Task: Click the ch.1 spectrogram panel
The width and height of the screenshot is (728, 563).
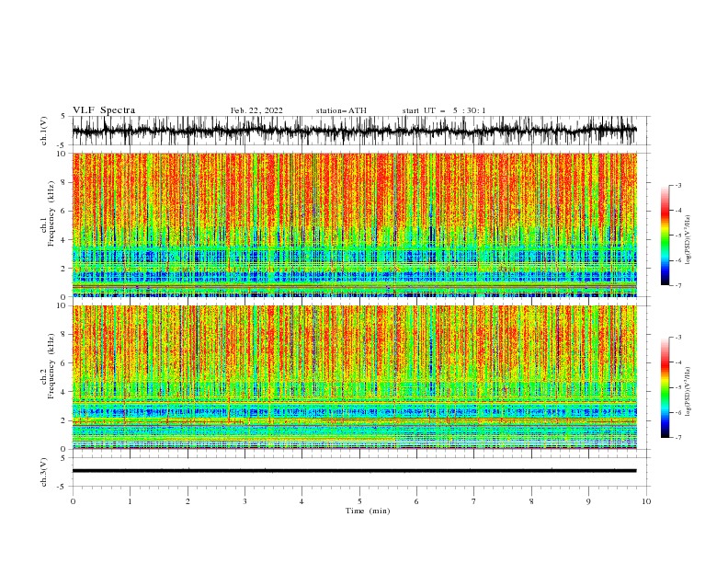Action: 354,224
